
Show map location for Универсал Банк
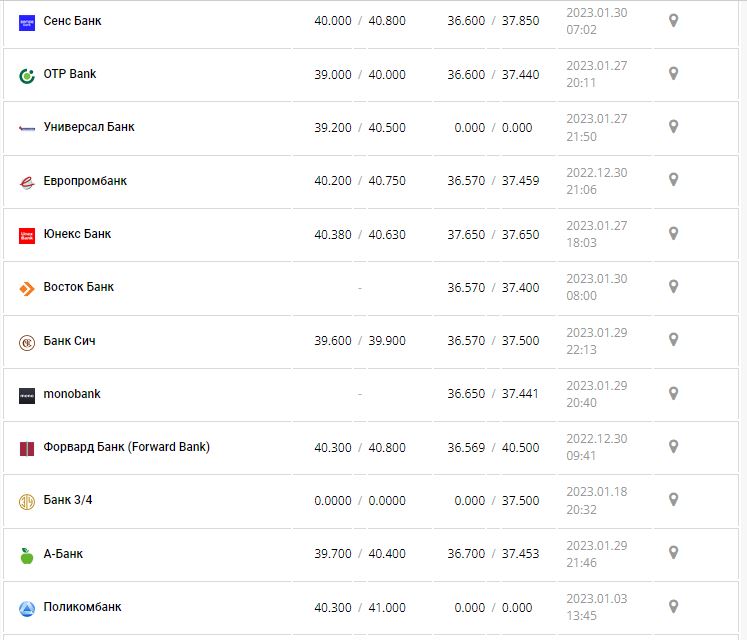pos(673,126)
